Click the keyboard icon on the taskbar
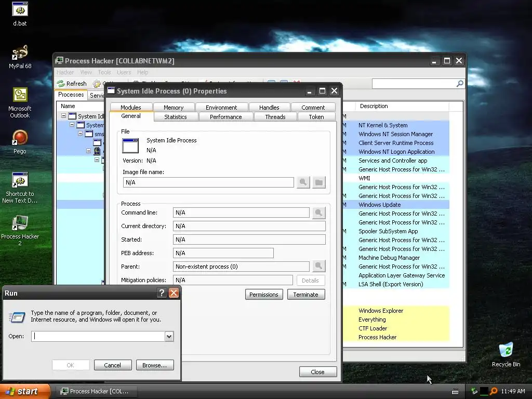This screenshot has height=399, width=532. pyautogui.click(x=455, y=392)
